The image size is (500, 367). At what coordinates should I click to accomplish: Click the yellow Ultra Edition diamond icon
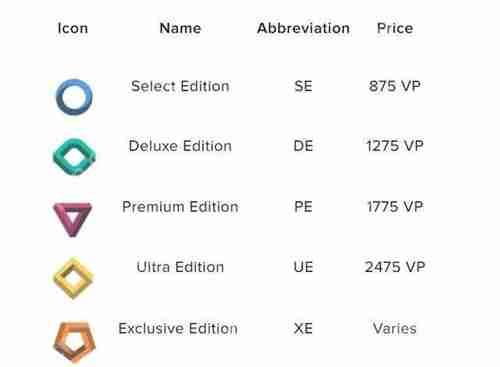[x=74, y=278]
